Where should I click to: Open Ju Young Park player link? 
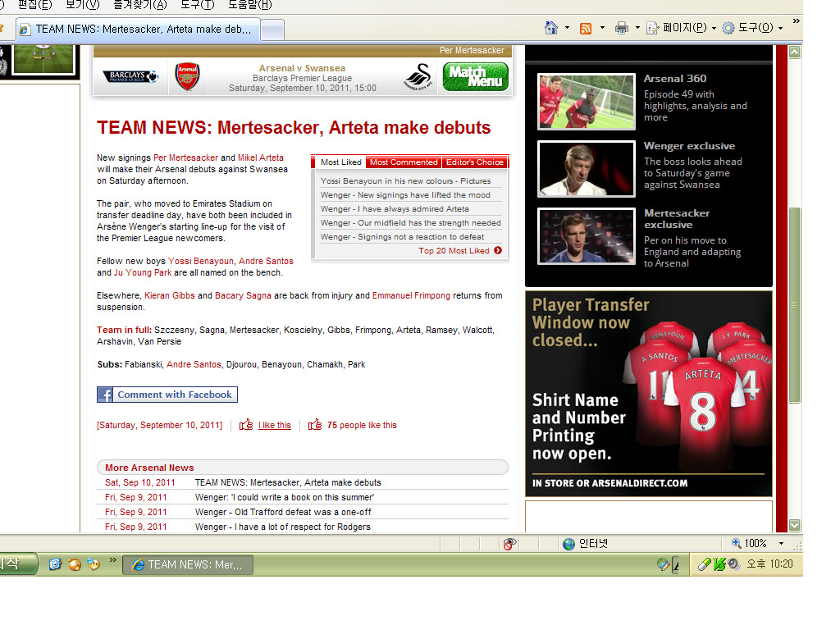click(x=143, y=272)
